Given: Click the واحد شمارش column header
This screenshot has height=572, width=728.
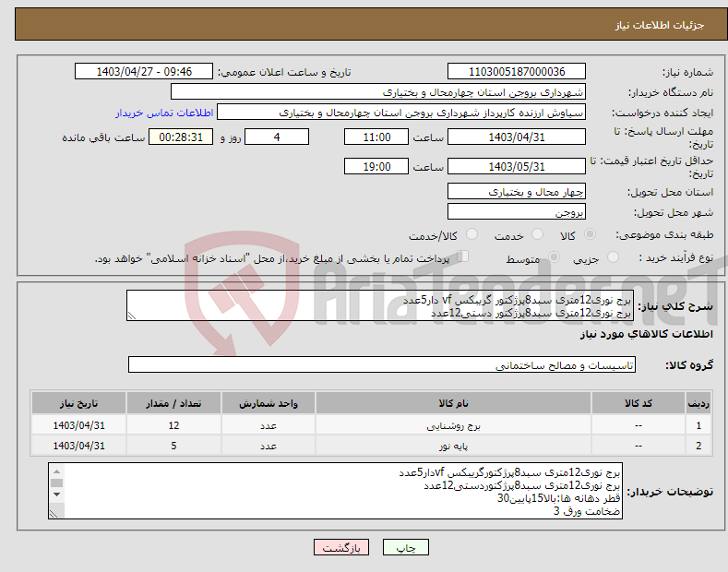Looking at the screenshot, I should pyautogui.click(x=269, y=403).
